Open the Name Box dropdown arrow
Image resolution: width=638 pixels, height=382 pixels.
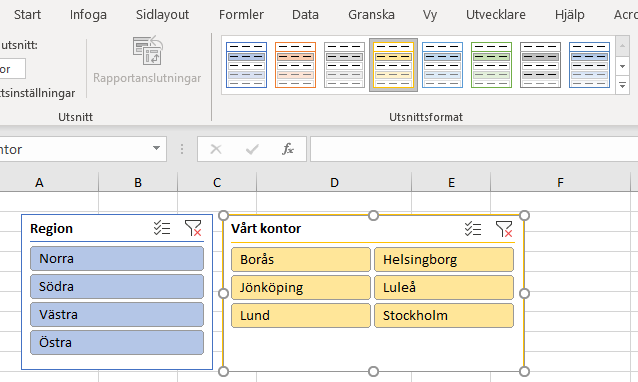[156, 148]
